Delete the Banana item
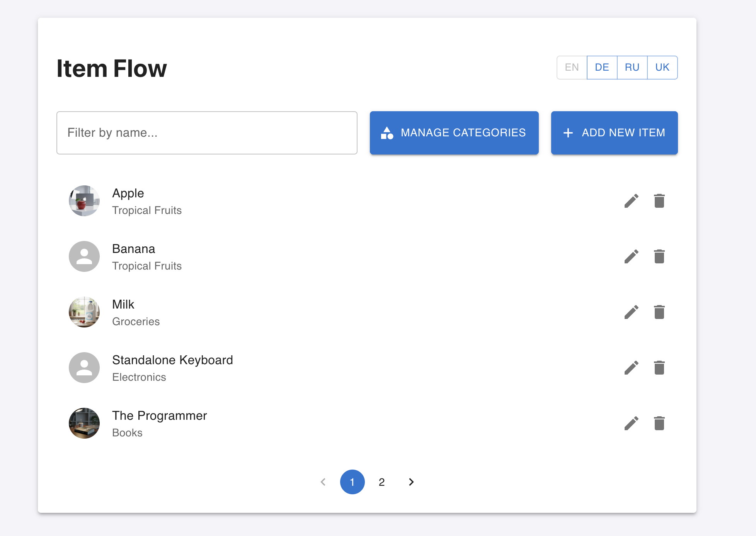 pos(659,256)
